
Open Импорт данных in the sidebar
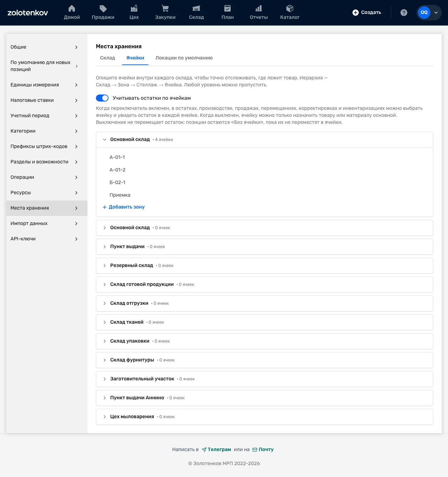(47, 224)
